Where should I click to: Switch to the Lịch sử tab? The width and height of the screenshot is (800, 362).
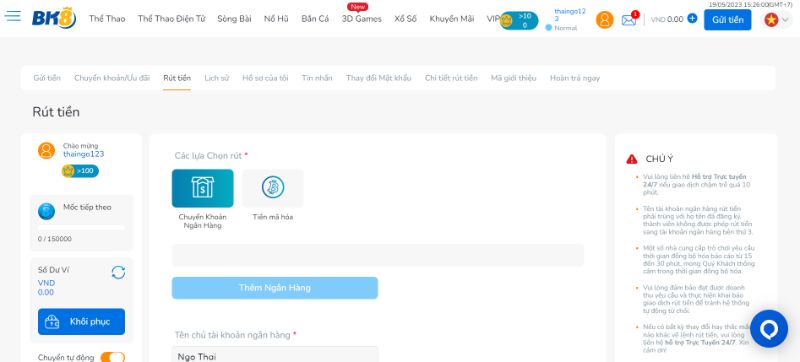pyautogui.click(x=217, y=78)
